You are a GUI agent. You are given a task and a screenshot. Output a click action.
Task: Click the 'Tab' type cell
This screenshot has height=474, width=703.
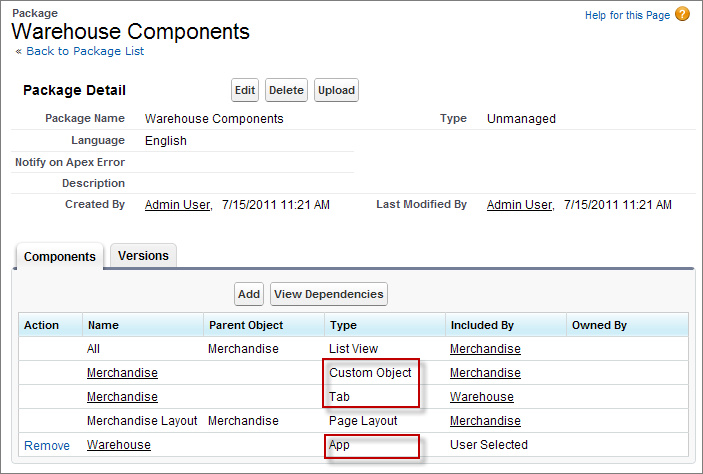[x=339, y=397]
